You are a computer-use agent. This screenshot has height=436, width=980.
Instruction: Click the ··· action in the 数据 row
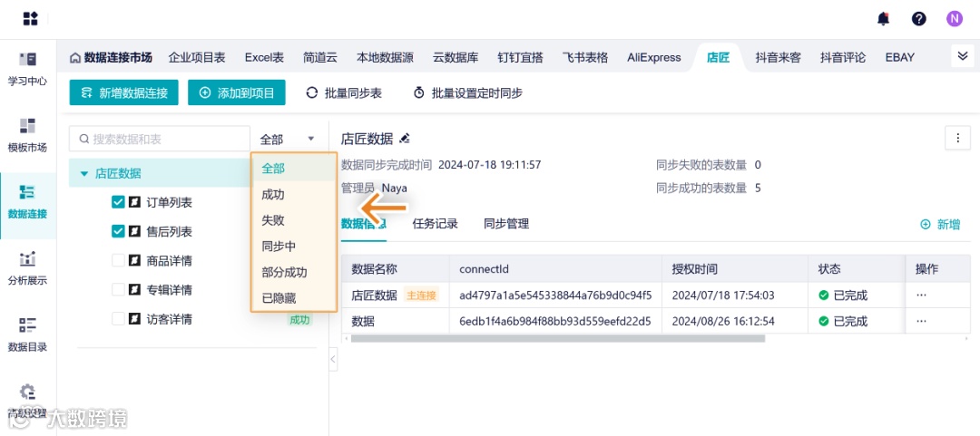[921, 321]
